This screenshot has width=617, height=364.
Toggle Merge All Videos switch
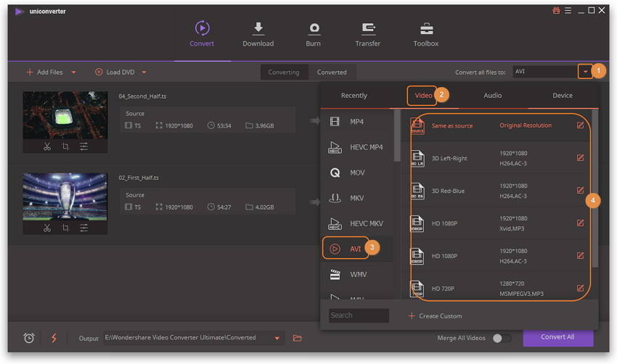pyautogui.click(x=502, y=339)
